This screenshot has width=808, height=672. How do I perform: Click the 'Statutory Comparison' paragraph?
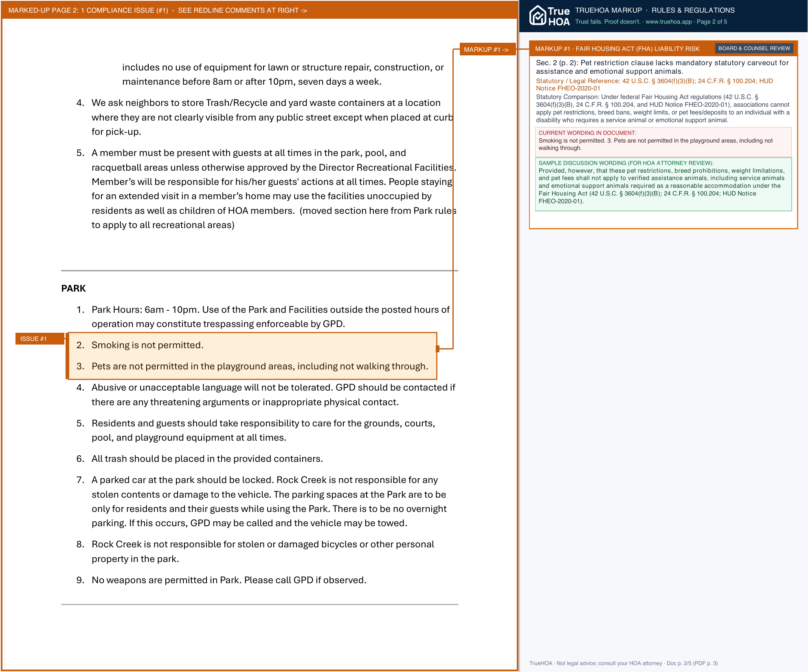point(663,108)
